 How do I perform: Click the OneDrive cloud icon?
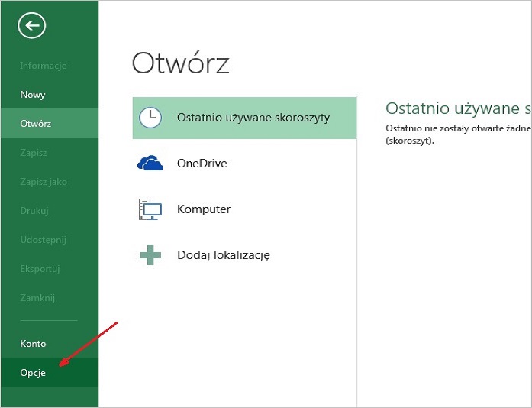(150, 163)
